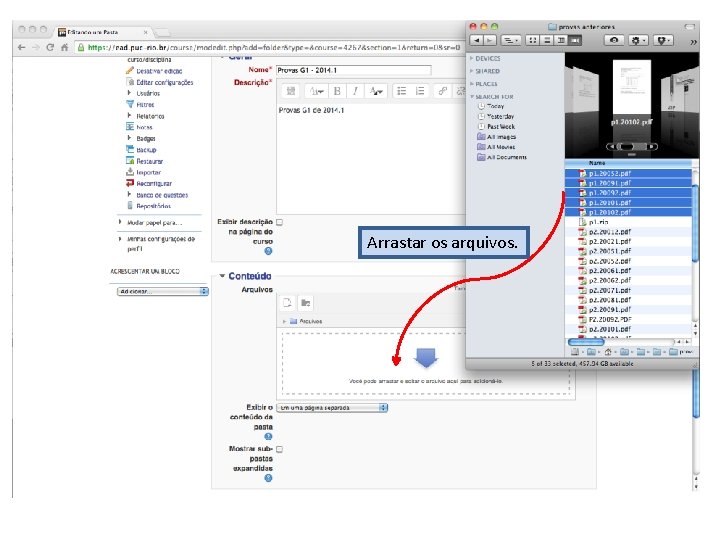Select All Documents in Finder sidebar

click(x=507, y=157)
